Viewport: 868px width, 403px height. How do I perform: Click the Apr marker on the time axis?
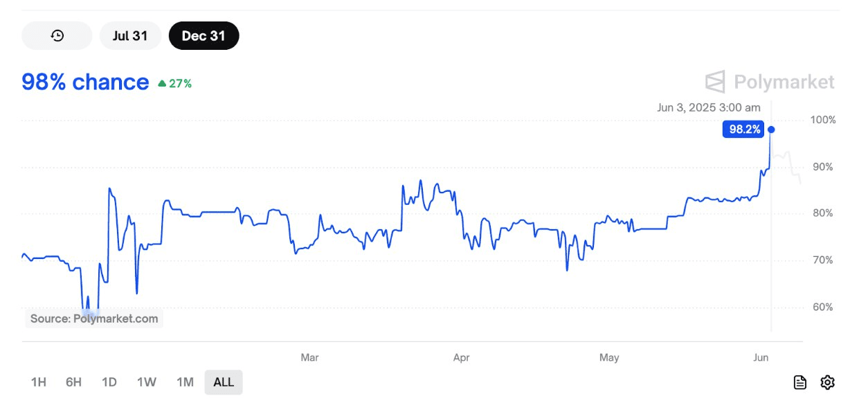(x=461, y=358)
